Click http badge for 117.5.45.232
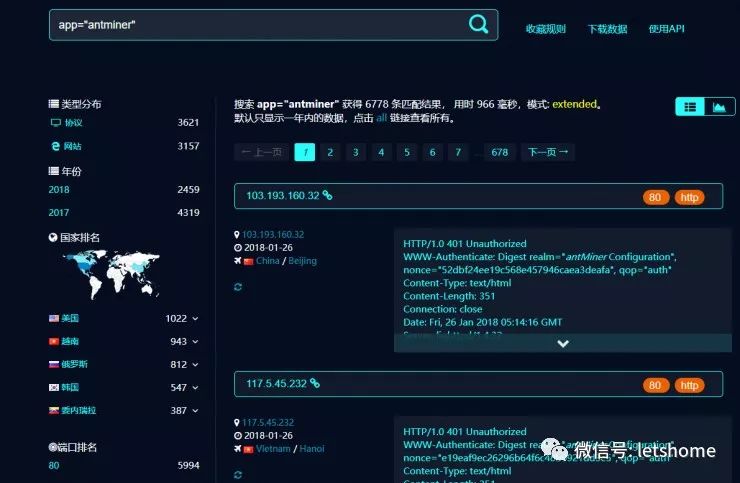Viewport: 740px width, 483px height. (690, 385)
